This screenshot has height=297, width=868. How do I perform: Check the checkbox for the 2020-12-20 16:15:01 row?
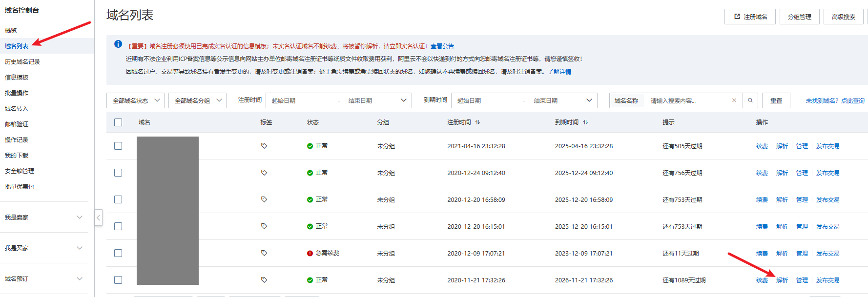[118, 226]
